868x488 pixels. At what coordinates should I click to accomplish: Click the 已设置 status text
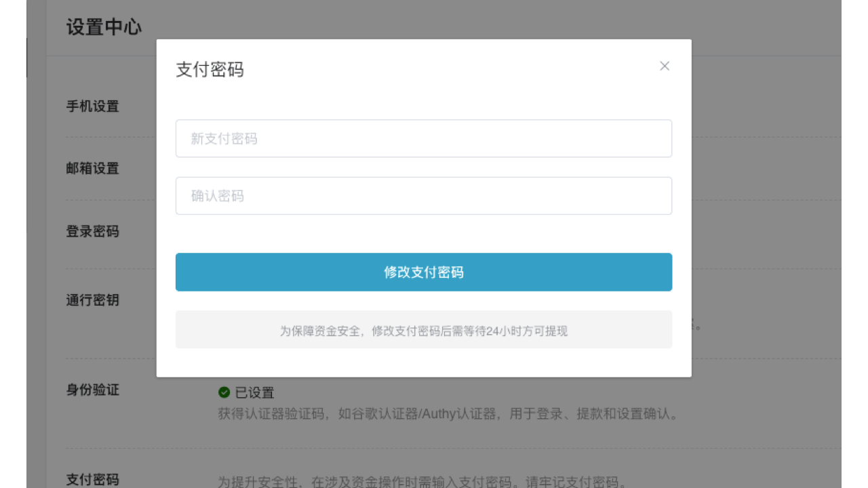(x=254, y=393)
